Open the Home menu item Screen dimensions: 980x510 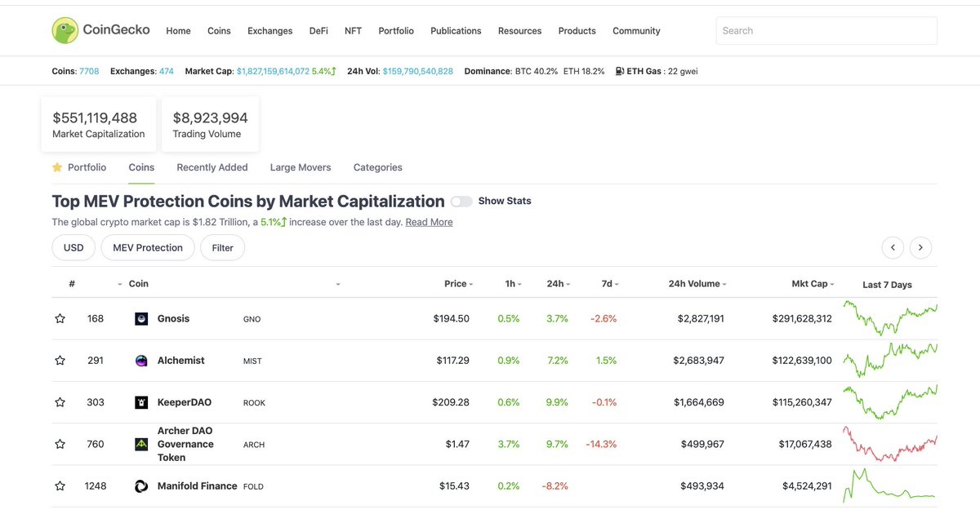tap(178, 31)
